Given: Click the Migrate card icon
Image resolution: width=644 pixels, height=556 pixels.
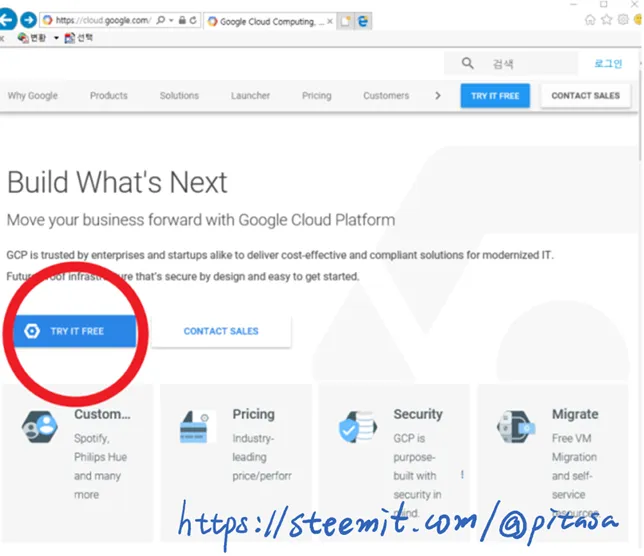Looking at the screenshot, I should pos(516,427).
